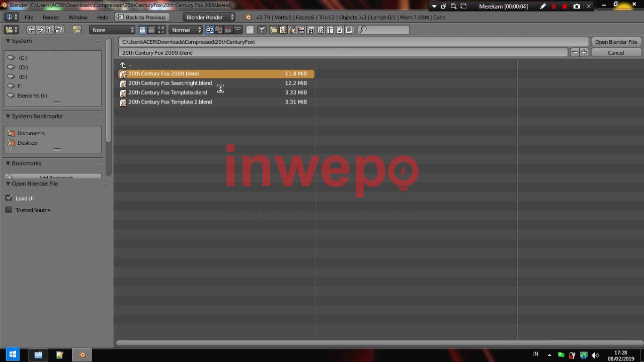644x362 pixels.
Task: Open the File menu
Action: tap(29, 17)
